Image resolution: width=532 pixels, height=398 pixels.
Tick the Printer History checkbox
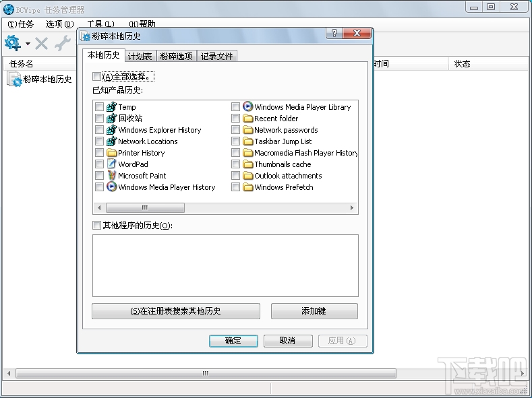pos(99,153)
